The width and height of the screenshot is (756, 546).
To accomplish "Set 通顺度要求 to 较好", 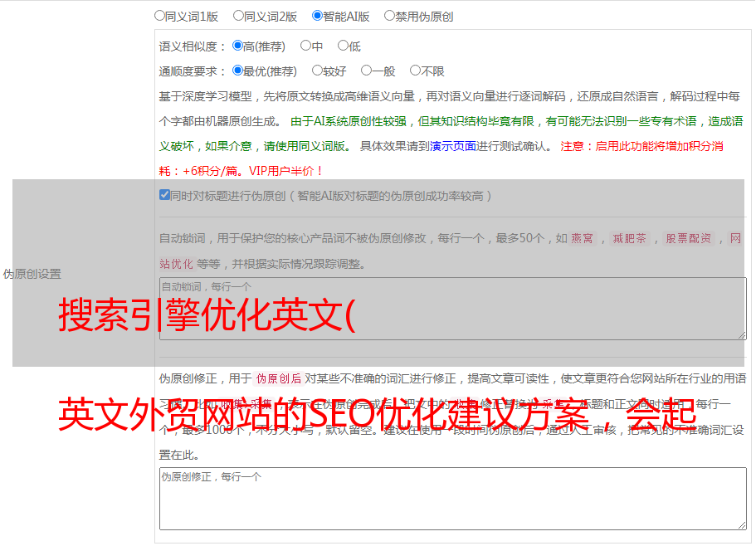I will click(x=317, y=71).
